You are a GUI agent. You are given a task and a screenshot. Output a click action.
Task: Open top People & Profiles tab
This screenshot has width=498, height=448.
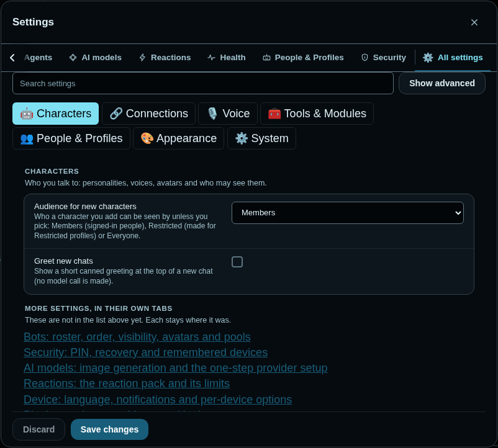tap(303, 58)
